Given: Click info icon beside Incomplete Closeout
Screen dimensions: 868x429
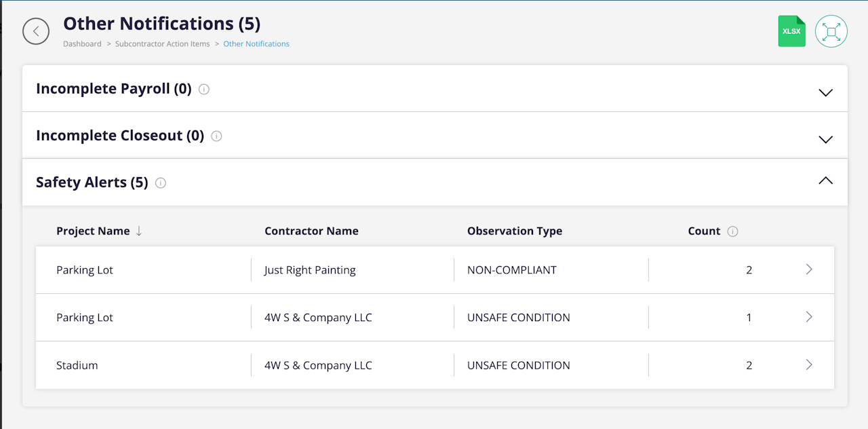Looking at the screenshot, I should (x=216, y=136).
